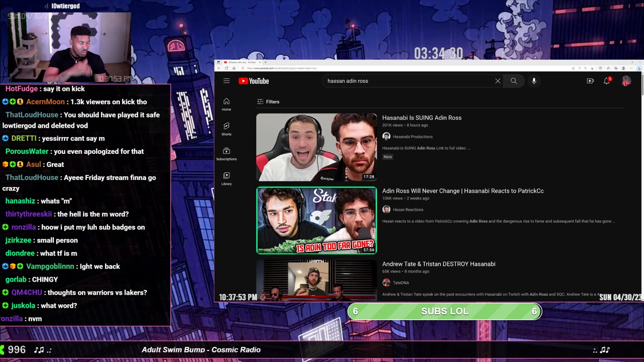This screenshot has height=362, width=644.
Task: Reload the page with the browser refresh icon
Action: (x=226, y=68)
